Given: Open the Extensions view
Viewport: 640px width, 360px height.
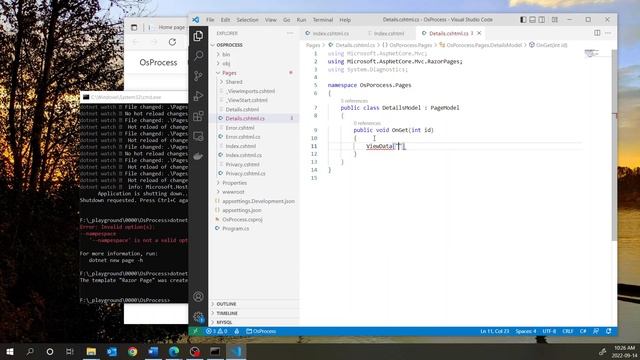Looking at the screenshot, I should click(x=198, y=116).
